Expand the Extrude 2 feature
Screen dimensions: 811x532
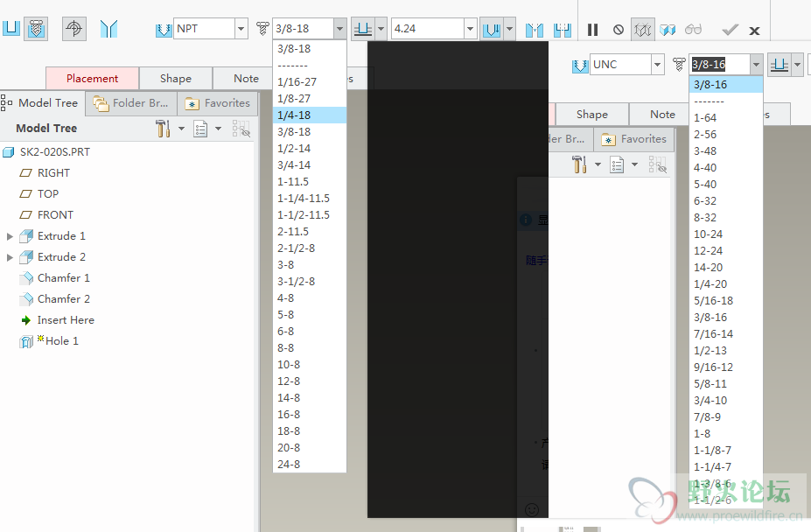pyautogui.click(x=10, y=257)
